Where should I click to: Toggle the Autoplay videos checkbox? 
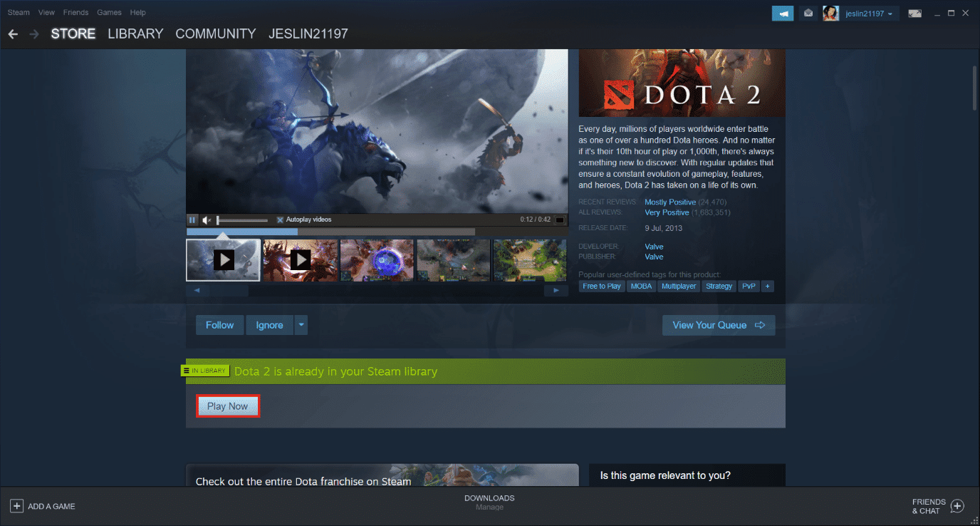click(x=280, y=220)
